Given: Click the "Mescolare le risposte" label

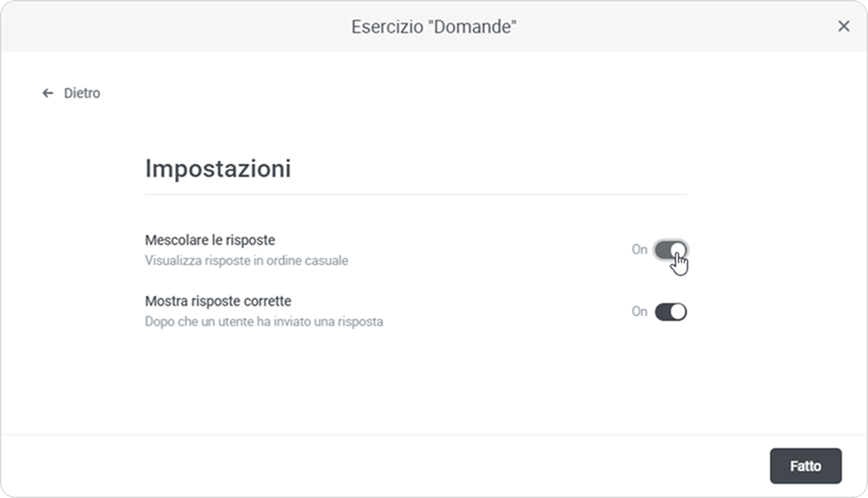Looking at the screenshot, I should pyautogui.click(x=210, y=240).
